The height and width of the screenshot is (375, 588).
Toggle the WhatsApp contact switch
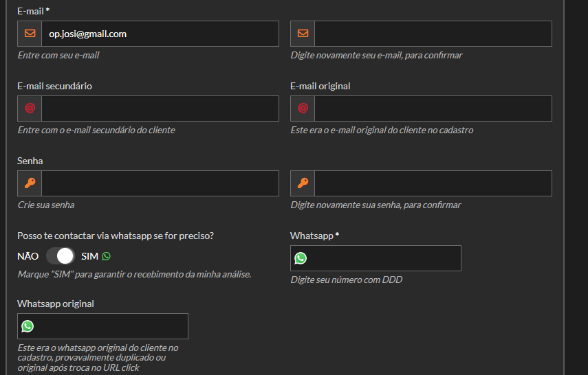(x=61, y=256)
